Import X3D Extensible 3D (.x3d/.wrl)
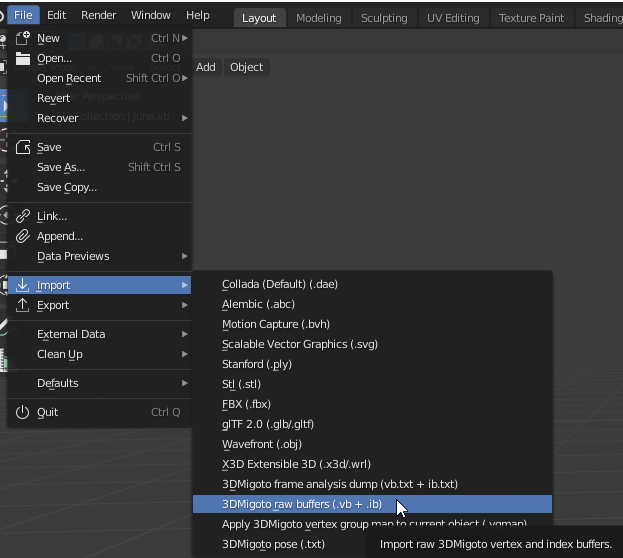This screenshot has width=623, height=558. point(372,464)
